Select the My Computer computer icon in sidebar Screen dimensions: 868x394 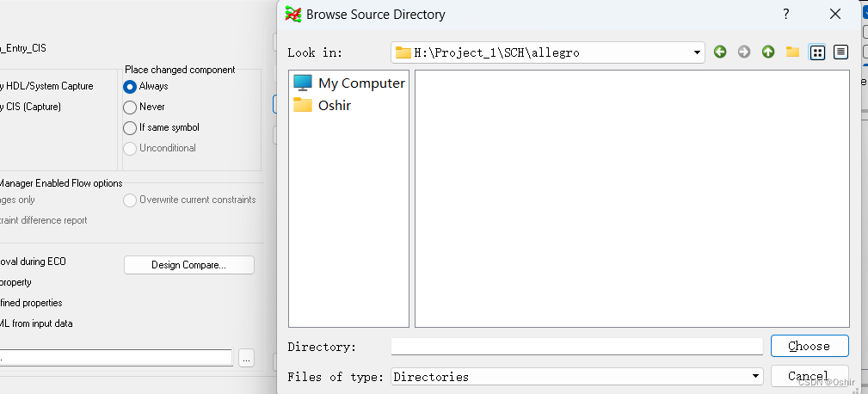(303, 83)
